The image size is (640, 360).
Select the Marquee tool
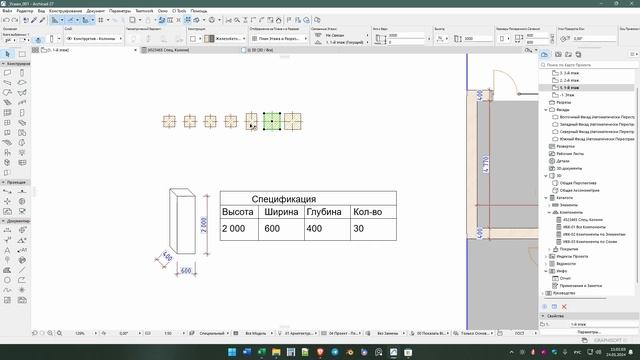[x=22, y=54]
